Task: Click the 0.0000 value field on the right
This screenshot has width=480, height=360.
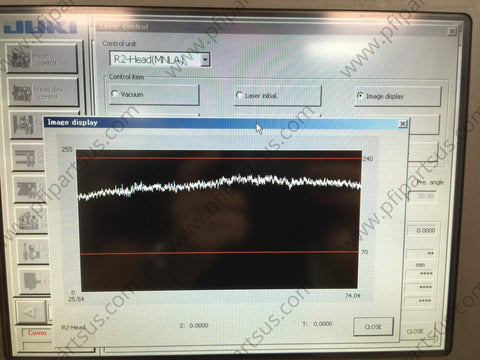Action: [x=423, y=230]
